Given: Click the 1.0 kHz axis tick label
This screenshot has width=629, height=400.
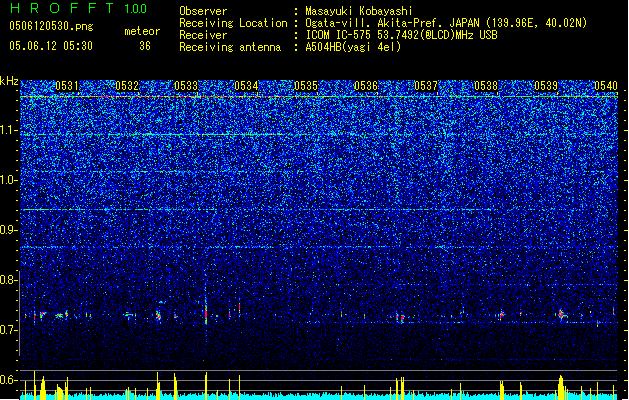Looking at the screenshot, I should click(x=9, y=180).
